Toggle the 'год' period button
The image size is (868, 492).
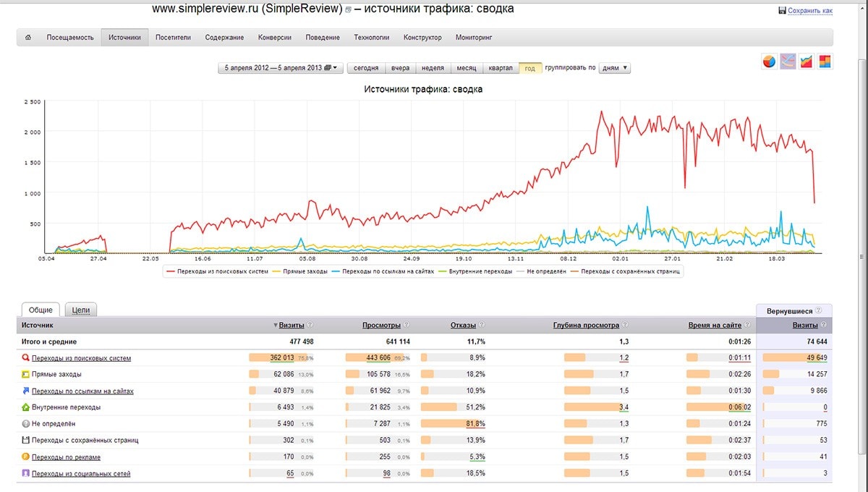[x=529, y=68]
